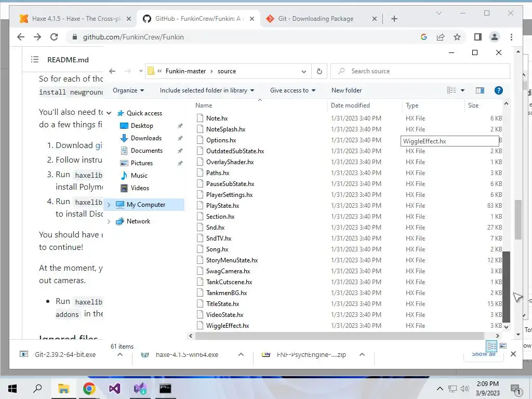Open Windows Start menu
Viewport: 532px width, 399px height.
pyautogui.click(x=12, y=389)
